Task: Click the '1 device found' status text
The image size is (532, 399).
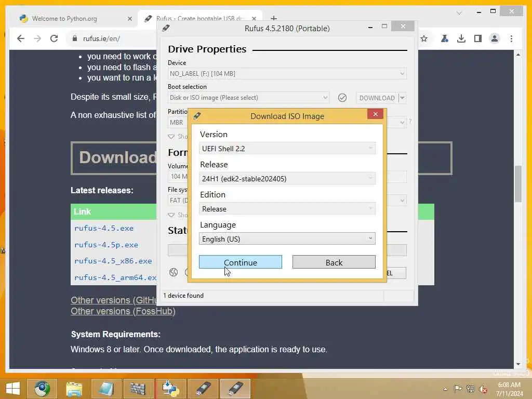Action: (183, 296)
